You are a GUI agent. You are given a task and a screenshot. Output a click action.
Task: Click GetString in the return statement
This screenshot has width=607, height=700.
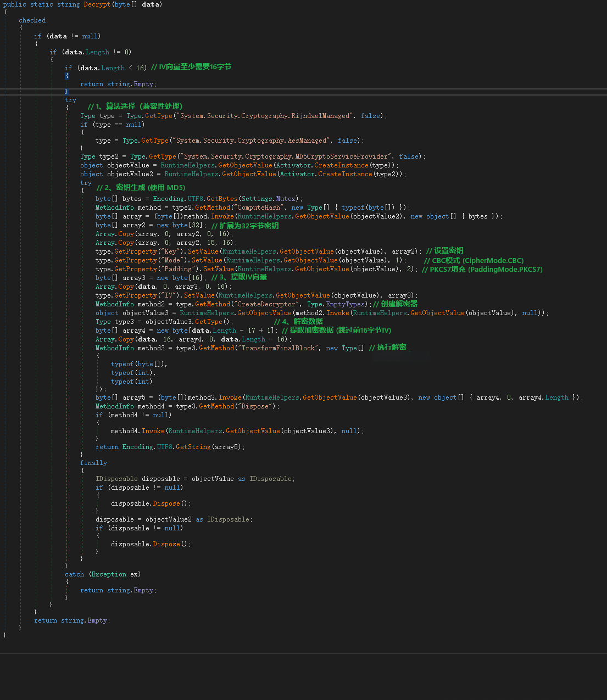[193, 447]
